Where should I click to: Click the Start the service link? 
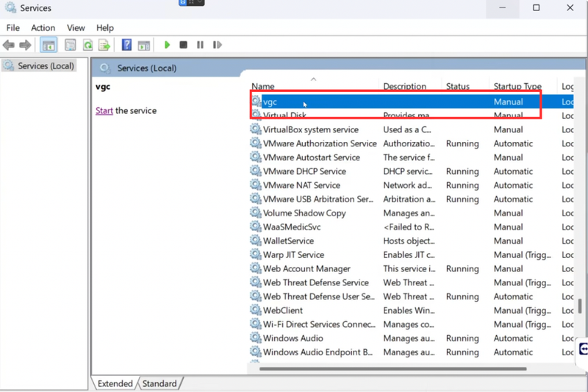[x=104, y=110]
